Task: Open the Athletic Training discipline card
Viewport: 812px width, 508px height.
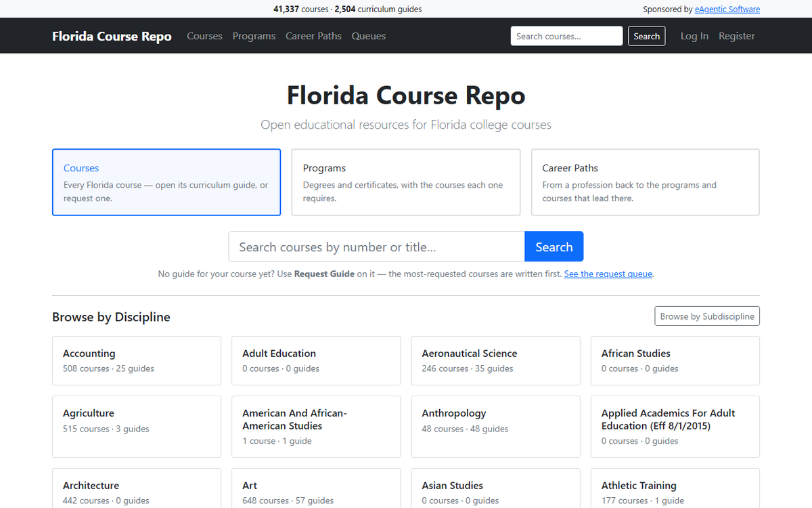Action: (x=675, y=488)
